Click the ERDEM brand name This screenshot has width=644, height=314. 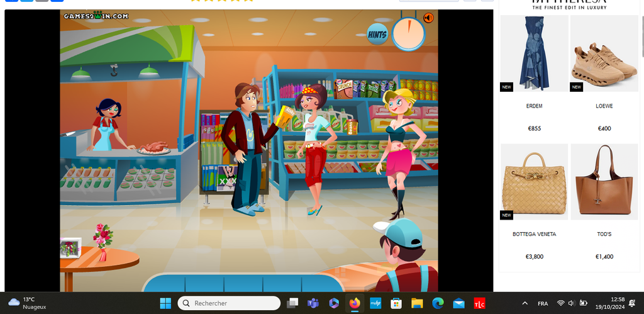click(534, 106)
